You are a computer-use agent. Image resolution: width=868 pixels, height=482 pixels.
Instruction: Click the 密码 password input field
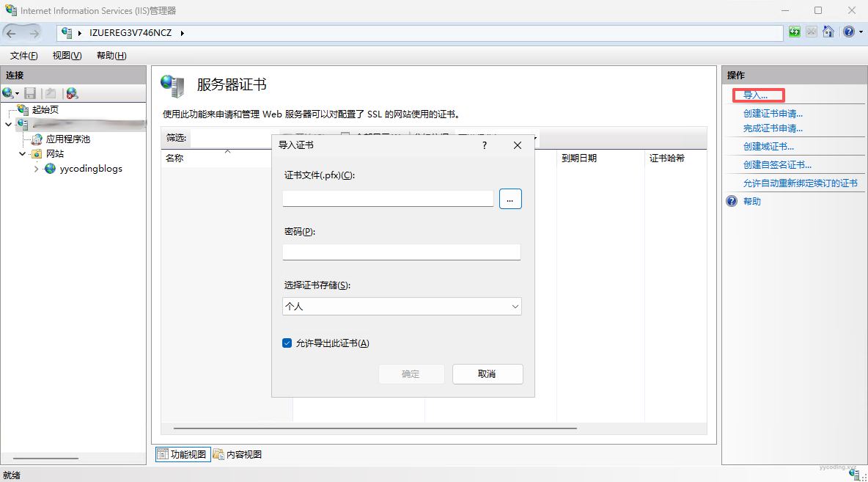(401, 252)
